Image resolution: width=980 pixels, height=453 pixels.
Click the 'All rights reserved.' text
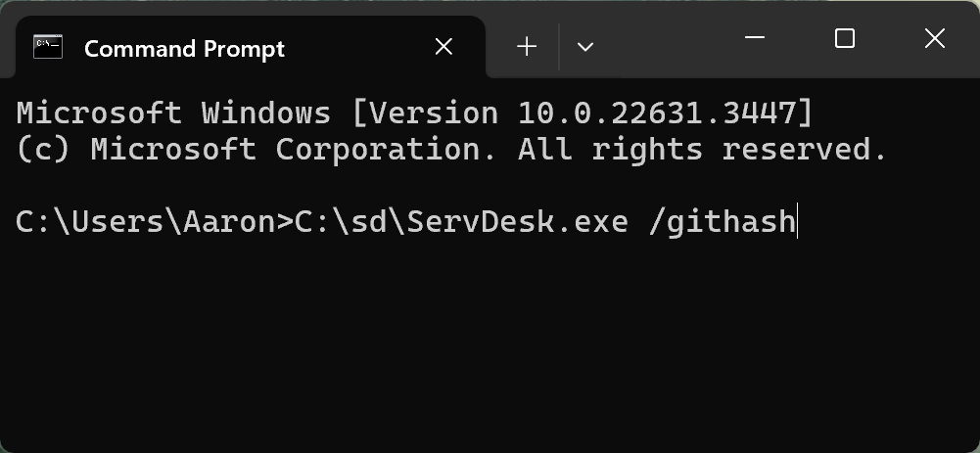click(702, 150)
